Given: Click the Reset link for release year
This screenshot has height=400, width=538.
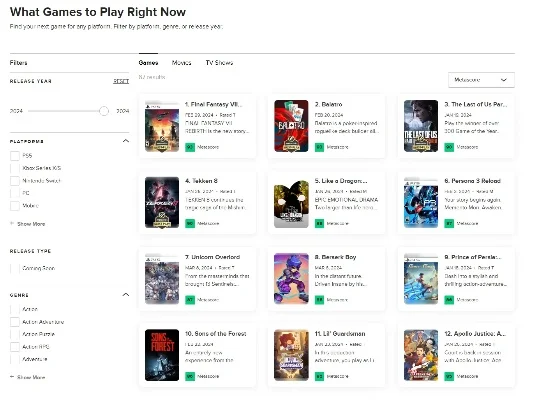Looking at the screenshot, I should (121, 81).
